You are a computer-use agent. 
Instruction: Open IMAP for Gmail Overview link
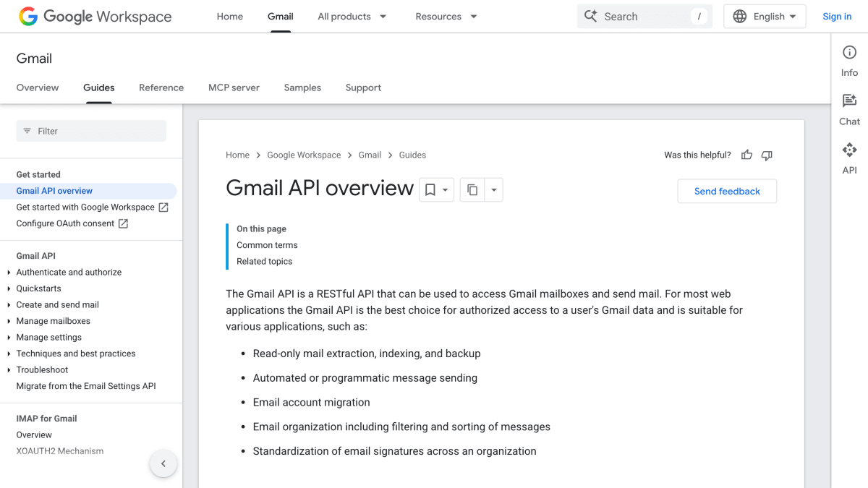tap(34, 435)
